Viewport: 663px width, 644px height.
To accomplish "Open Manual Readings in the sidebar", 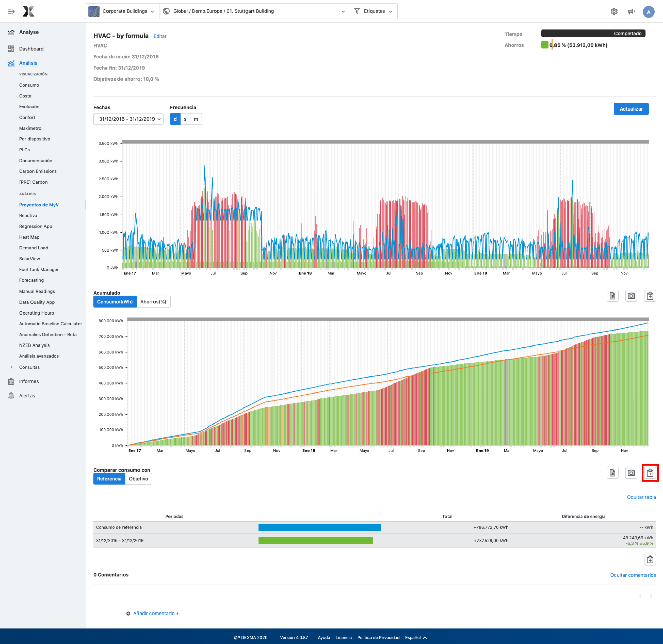I will click(37, 292).
